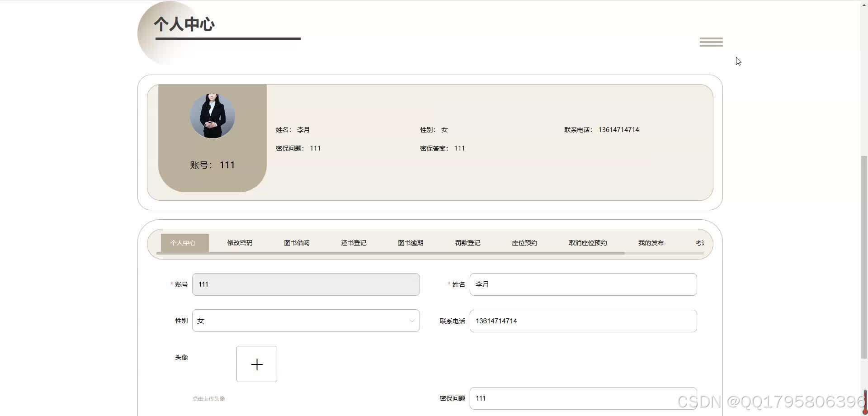Click the 点击上传头像 upload link
The height and width of the screenshot is (416, 868).
tap(208, 398)
